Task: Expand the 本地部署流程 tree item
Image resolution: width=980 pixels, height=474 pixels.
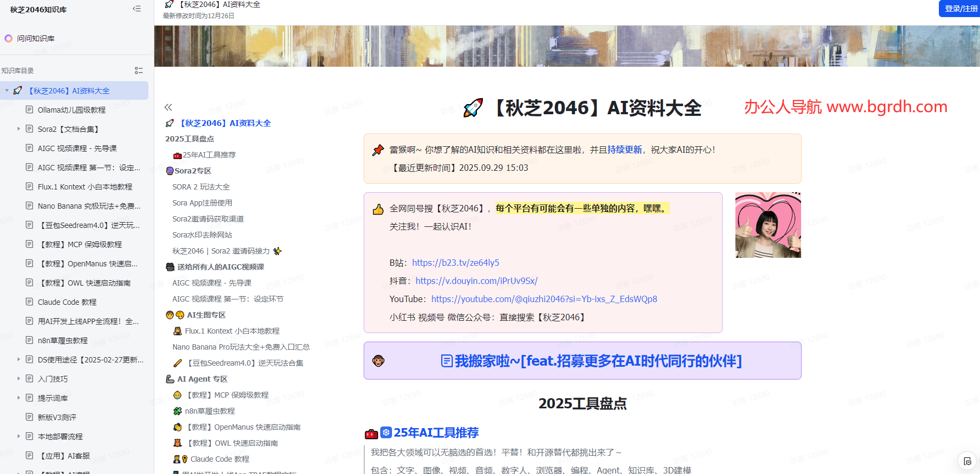Action: pyautogui.click(x=19, y=436)
